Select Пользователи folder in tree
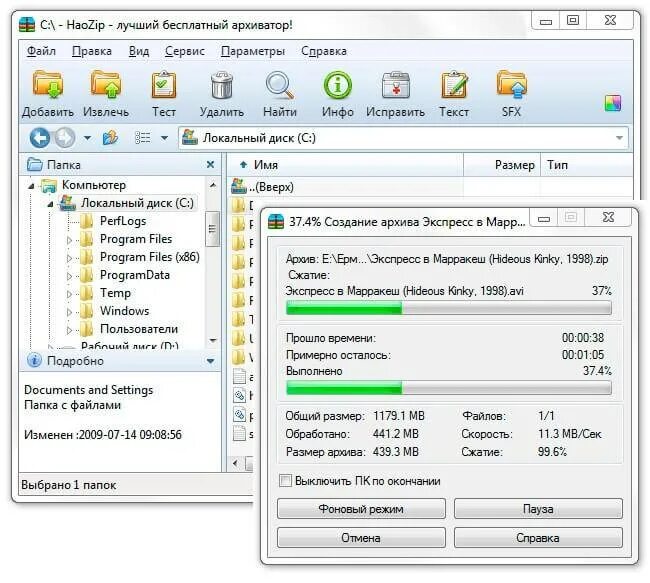The width and height of the screenshot is (650, 583). coord(139,329)
